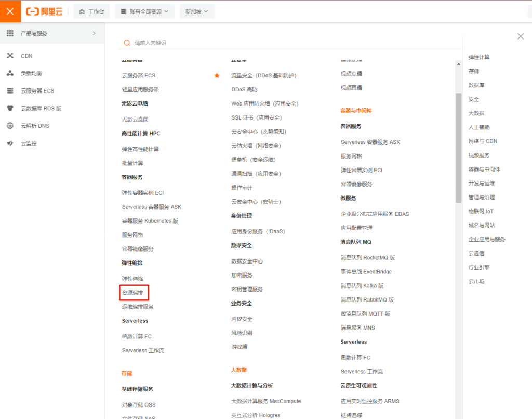Open 运维编排服务
Image resolution: width=532 pixels, height=419 pixels.
(138, 307)
